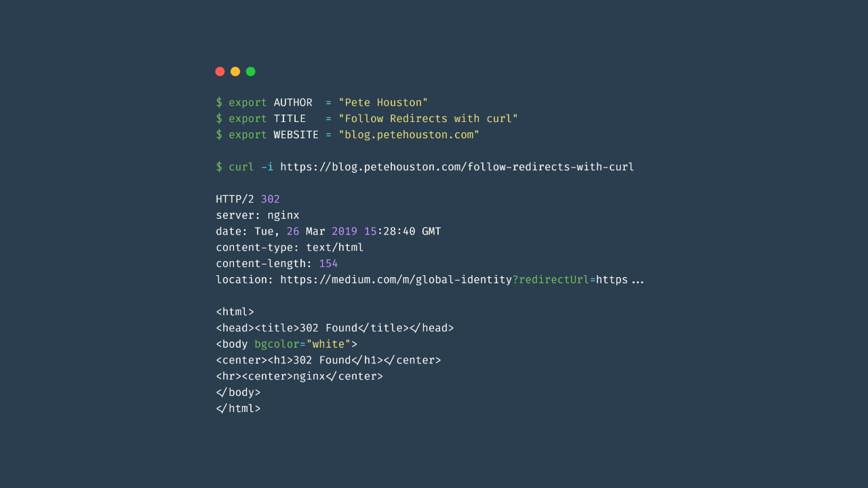Click the red close dot
Image resolution: width=868 pixels, height=488 pixels.
pos(220,71)
